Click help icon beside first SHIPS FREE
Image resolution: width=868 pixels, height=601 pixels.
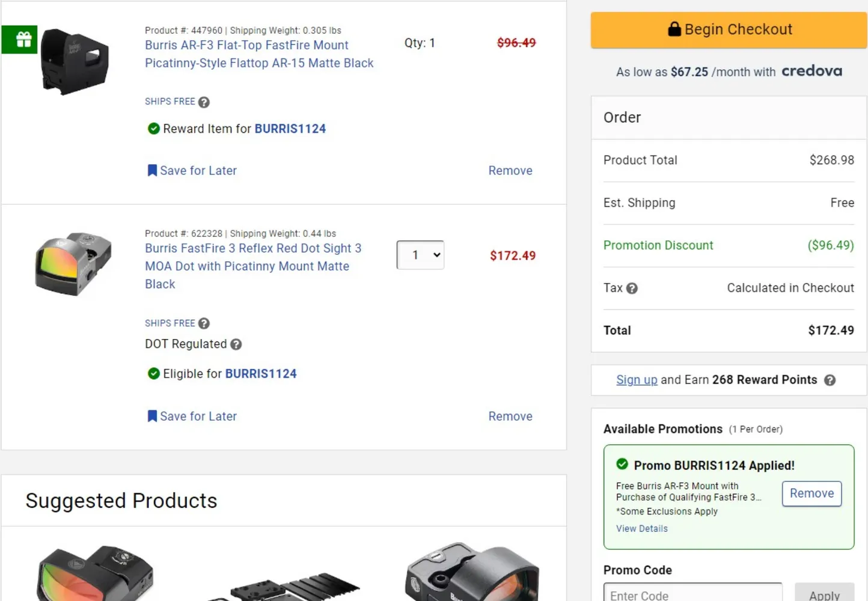coord(204,102)
